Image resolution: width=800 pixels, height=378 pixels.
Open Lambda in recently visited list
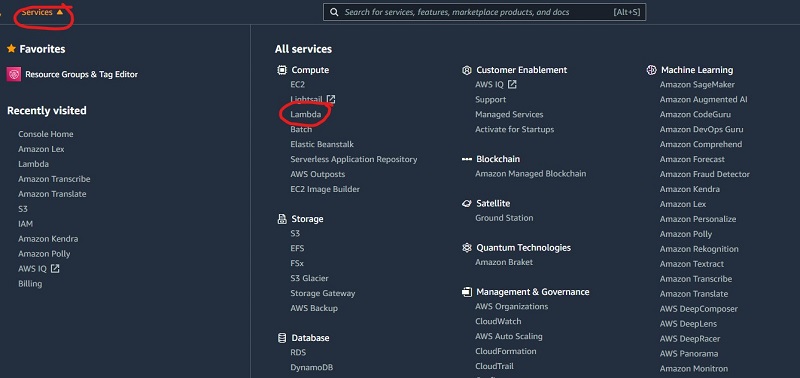coord(34,164)
